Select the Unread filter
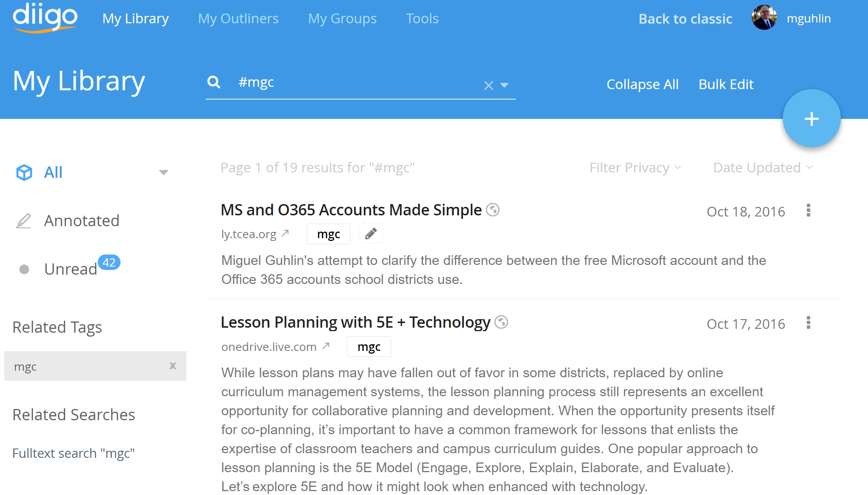Screen dimensions: 868x495 (71, 269)
